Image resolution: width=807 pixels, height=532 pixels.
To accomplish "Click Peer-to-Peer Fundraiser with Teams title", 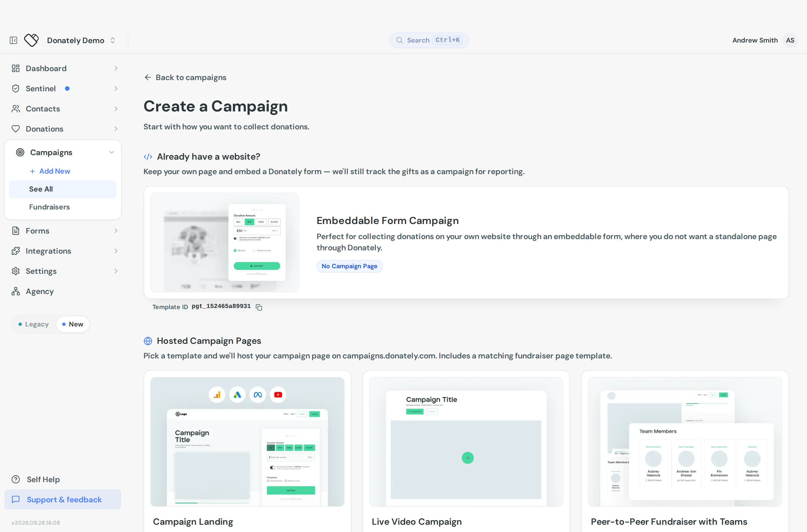I will (x=669, y=521).
